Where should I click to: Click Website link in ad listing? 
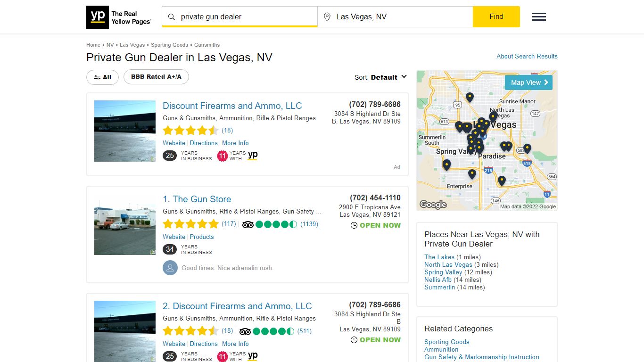pyautogui.click(x=174, y=143)
